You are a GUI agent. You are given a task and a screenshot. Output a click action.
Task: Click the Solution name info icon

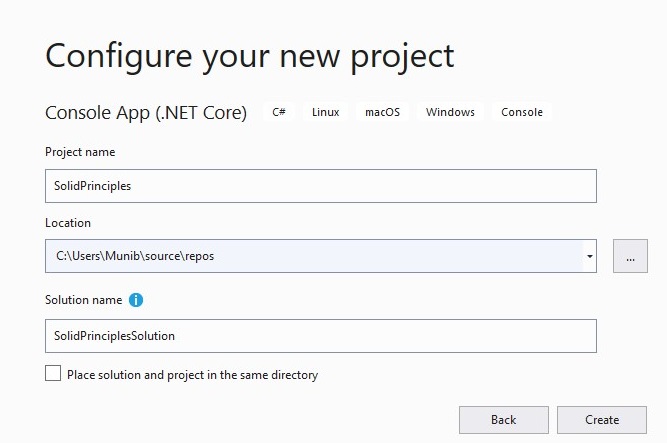(x=136, y=300)
